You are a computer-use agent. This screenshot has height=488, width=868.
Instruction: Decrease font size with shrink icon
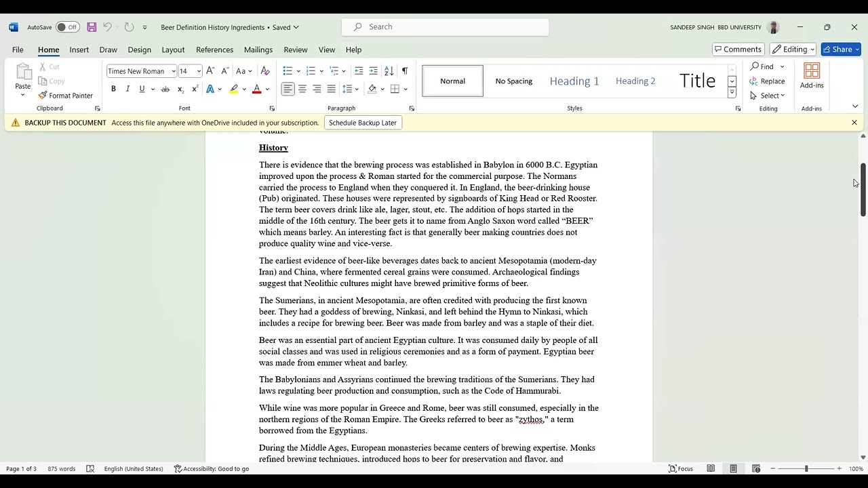[224, 71]
